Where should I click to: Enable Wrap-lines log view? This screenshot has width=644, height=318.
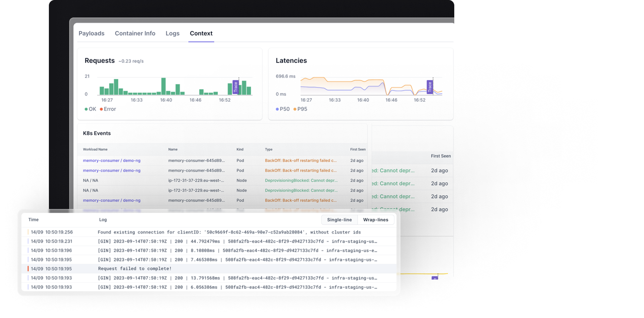pos(376,220)
